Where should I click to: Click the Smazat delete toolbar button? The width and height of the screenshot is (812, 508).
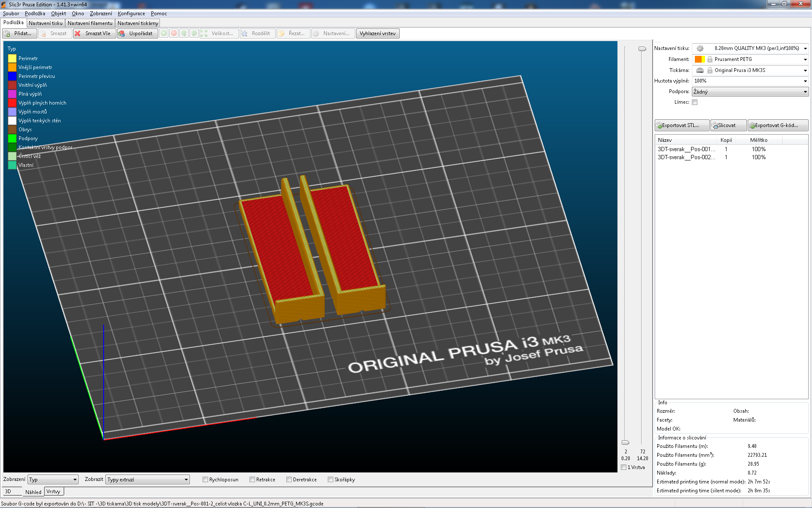click(x=55, y=33)
